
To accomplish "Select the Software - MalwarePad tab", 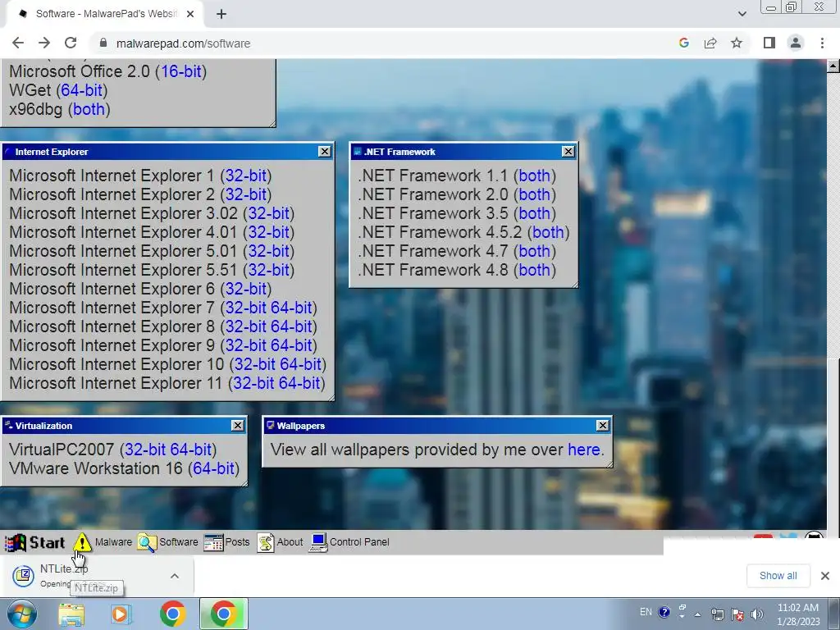I will [105, 14].
